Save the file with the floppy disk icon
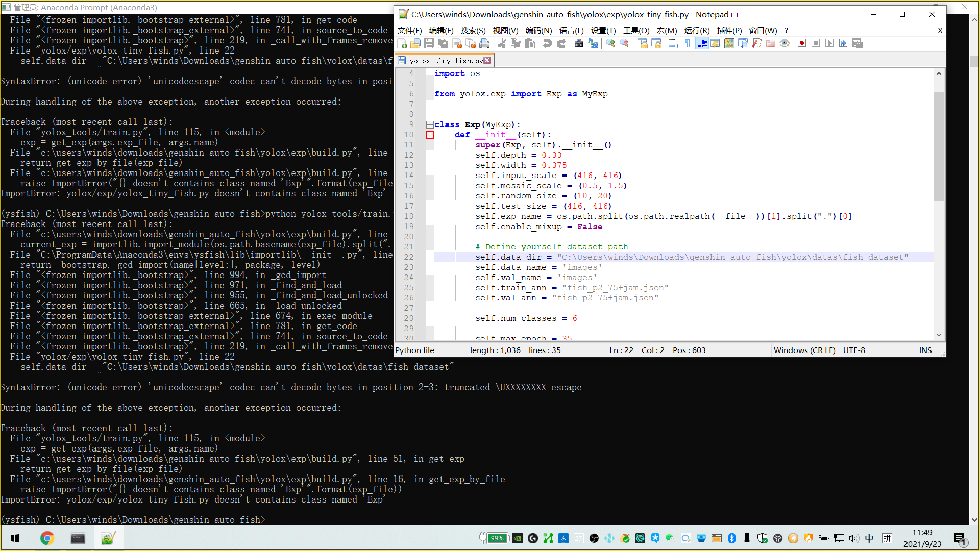The image size is (980, 551). (429, 44)
